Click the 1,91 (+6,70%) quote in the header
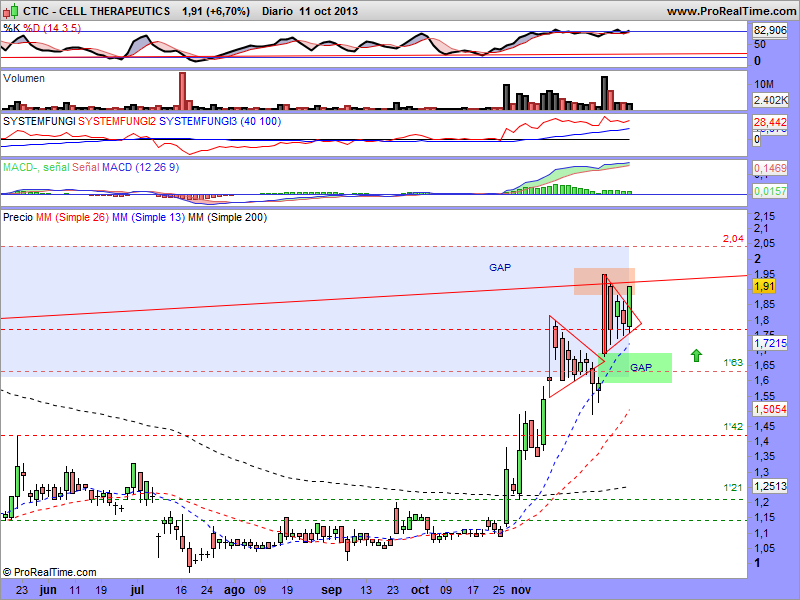Screen dimensions: 800x600 tap(216, 11)
